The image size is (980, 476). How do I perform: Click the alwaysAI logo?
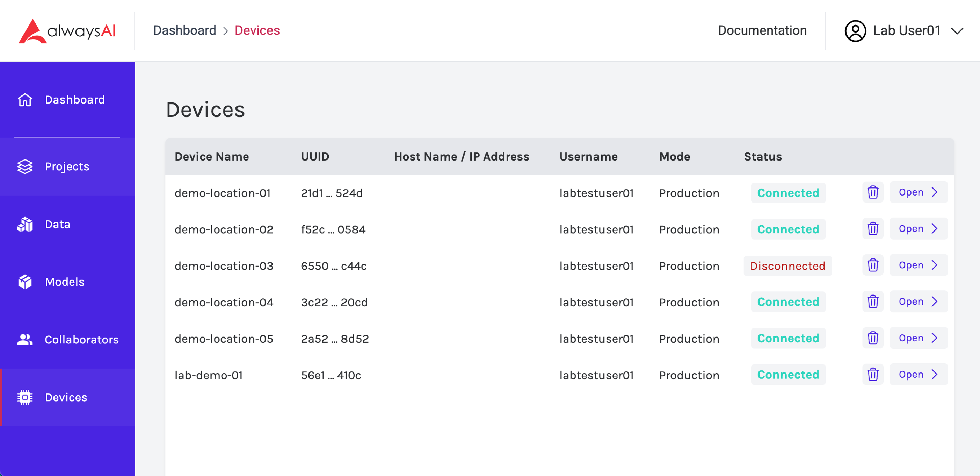pyautogui.click(x=67, y=31)
